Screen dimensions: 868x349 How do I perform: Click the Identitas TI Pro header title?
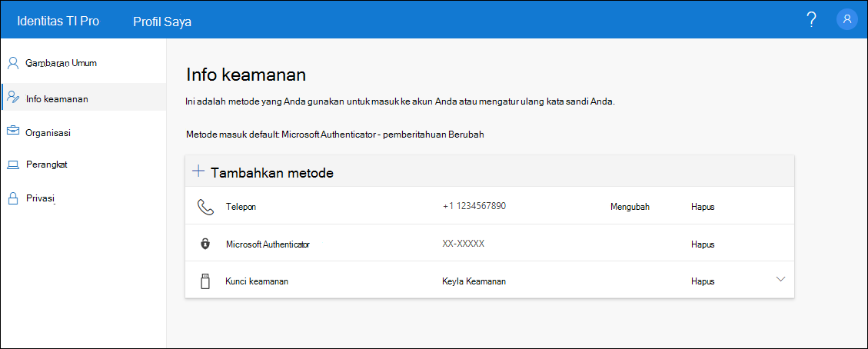[58, 22]
